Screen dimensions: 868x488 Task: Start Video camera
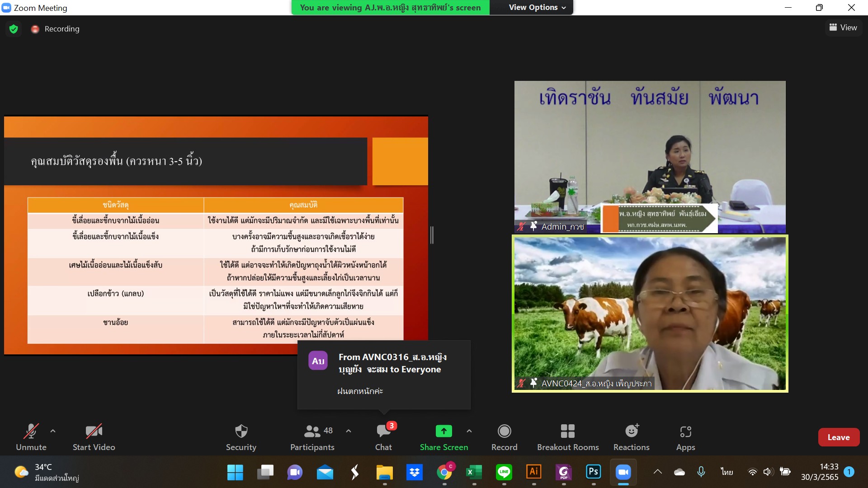94,437
